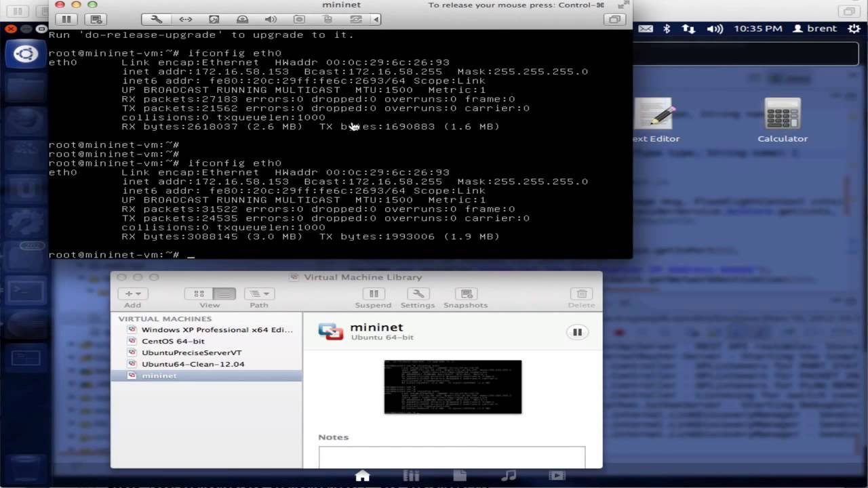Click the volume indicator in Ubuntu panel
The image size is (868, 488).
point(715,28)
